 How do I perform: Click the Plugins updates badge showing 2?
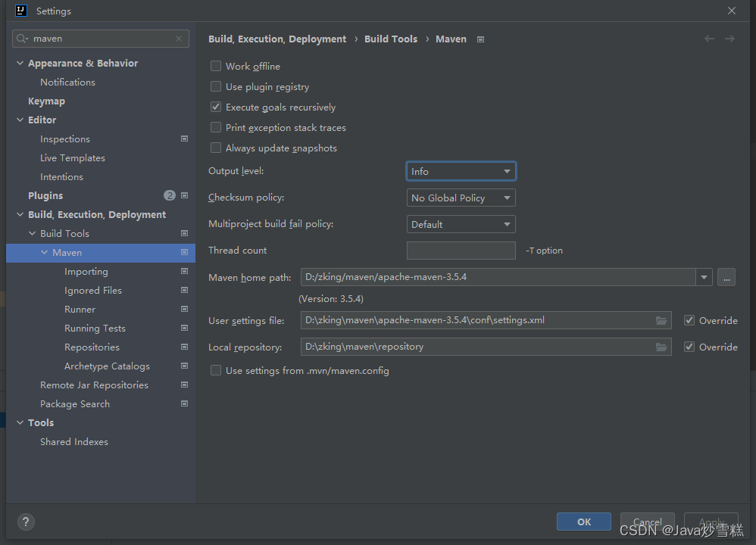(170, 195)
